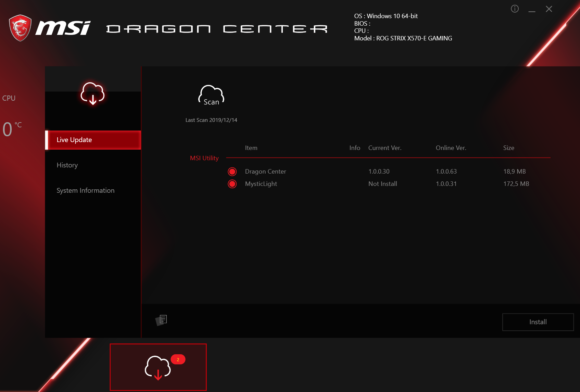Click the 172,5 MB size value

coord(516,184)
